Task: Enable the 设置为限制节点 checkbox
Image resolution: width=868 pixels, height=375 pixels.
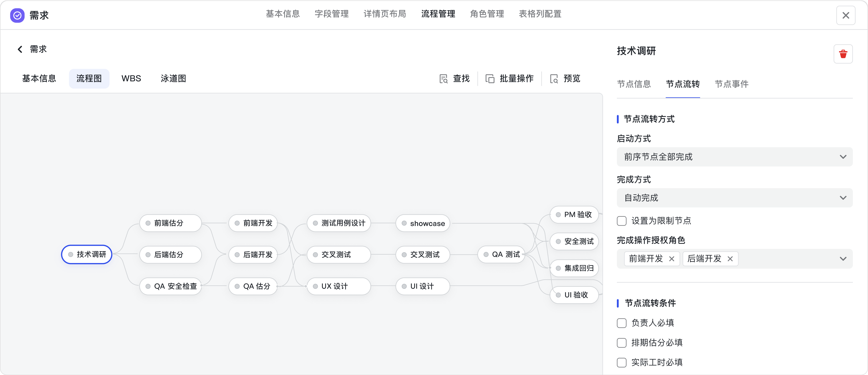Action: pos(622,221)
